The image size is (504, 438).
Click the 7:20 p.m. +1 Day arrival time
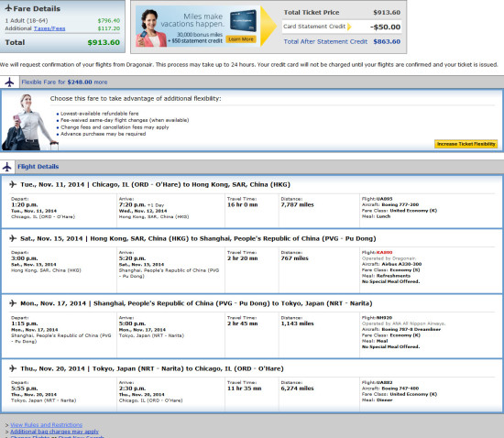141,204
